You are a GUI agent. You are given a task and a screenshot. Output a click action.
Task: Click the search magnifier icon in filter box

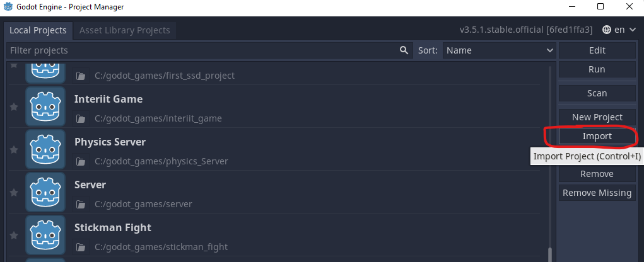coord(404,50)
